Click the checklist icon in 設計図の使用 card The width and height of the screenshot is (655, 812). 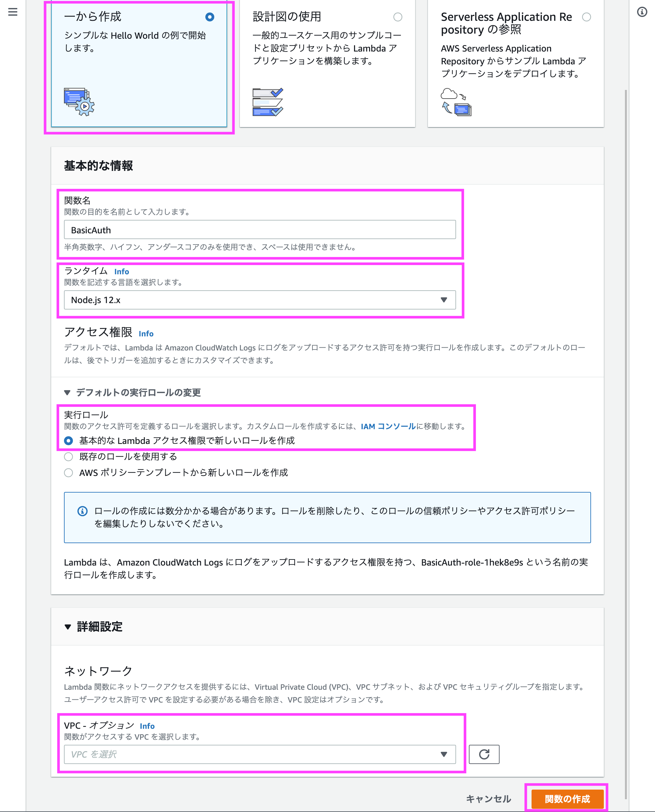268,102
